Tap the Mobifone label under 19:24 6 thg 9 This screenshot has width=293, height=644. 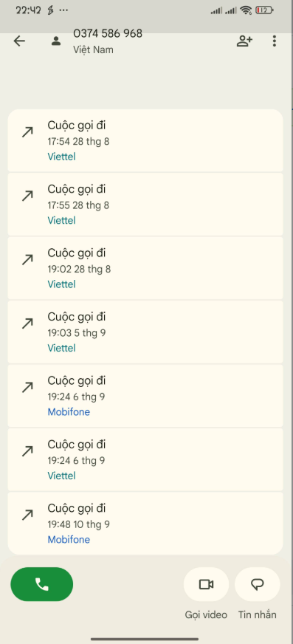click(x=69, y=412)
